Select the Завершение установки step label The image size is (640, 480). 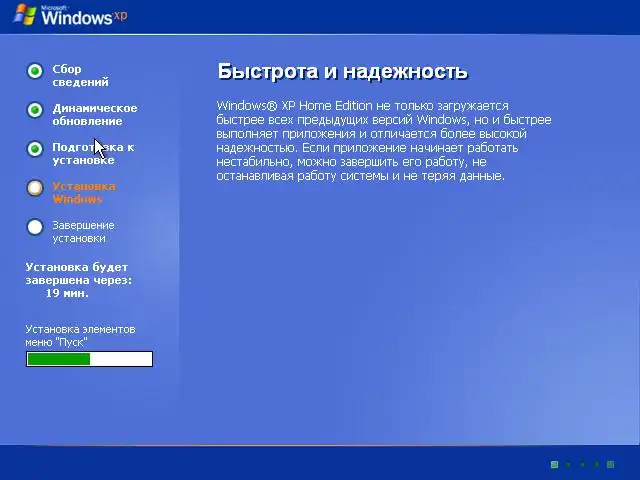click(83, 231)
